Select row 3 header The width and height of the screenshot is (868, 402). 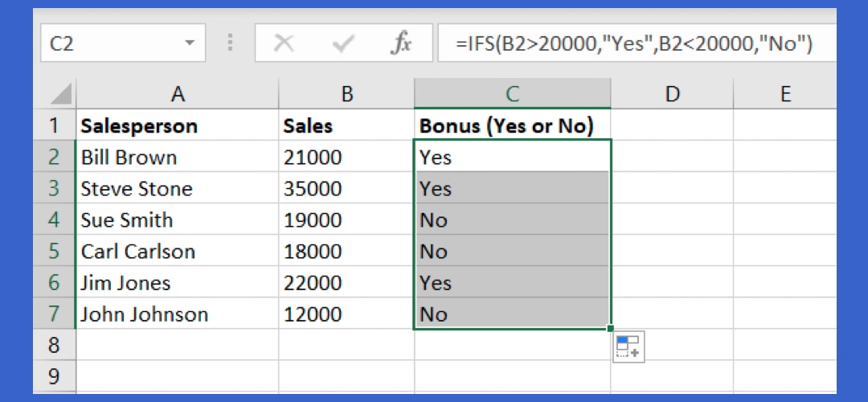55,188
